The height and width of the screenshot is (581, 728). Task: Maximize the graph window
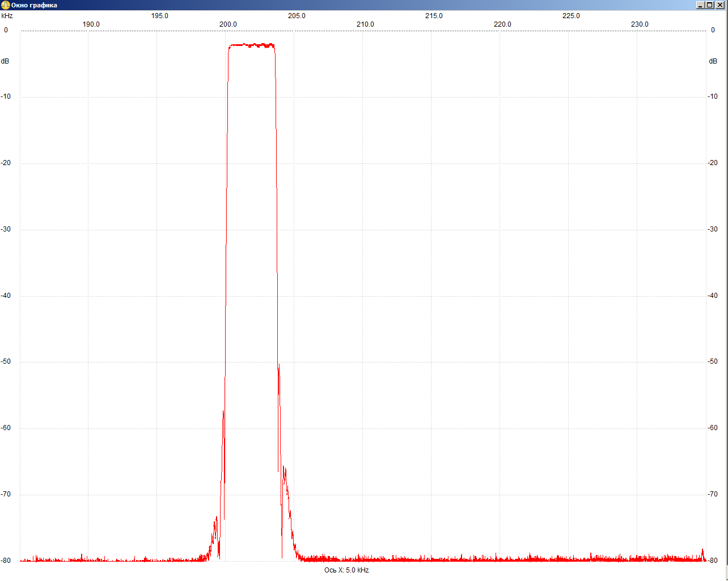click(x=710, y=5)
